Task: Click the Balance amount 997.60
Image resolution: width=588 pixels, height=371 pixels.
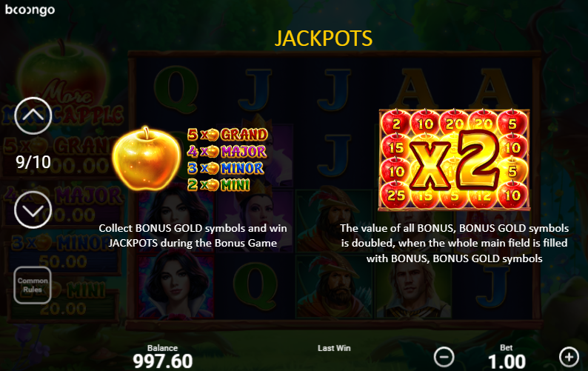Action: 163,361
